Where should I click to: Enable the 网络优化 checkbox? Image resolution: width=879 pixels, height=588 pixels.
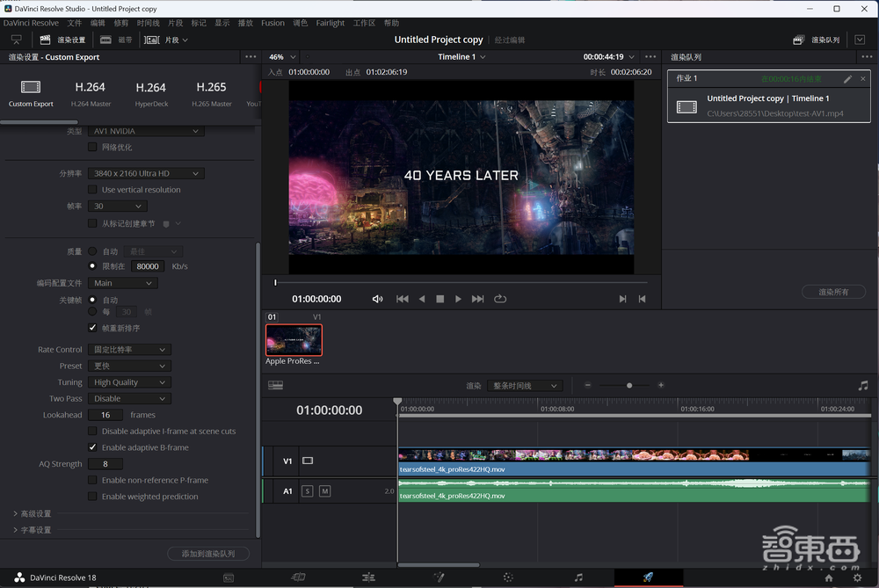(93, 148)
